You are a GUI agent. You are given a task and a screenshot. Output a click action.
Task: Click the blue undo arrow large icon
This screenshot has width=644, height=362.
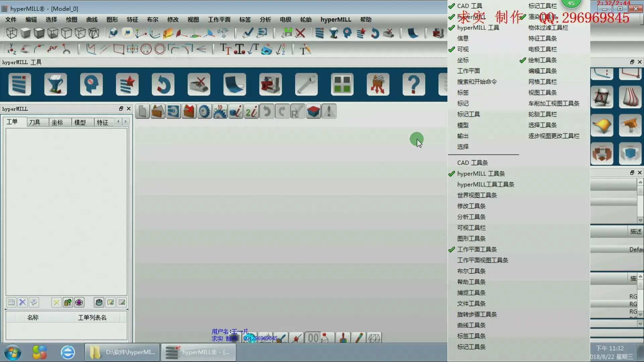pos(163,84)
